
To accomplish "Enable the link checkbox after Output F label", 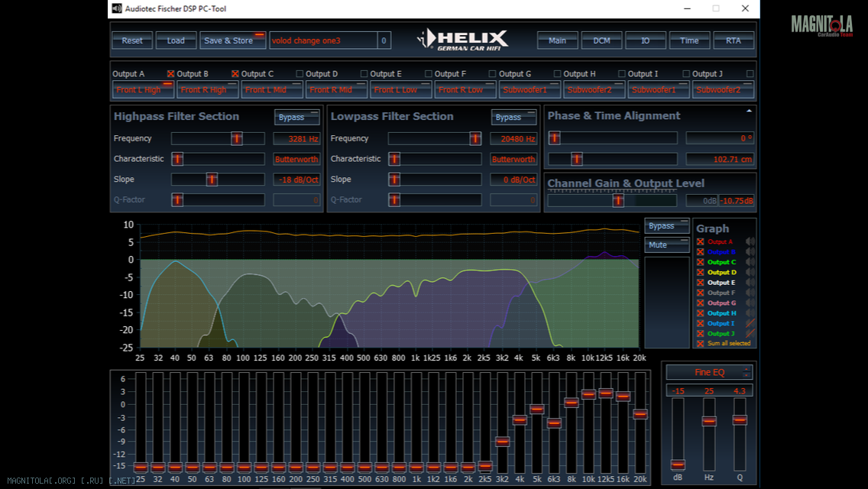I will pos(493,73).
